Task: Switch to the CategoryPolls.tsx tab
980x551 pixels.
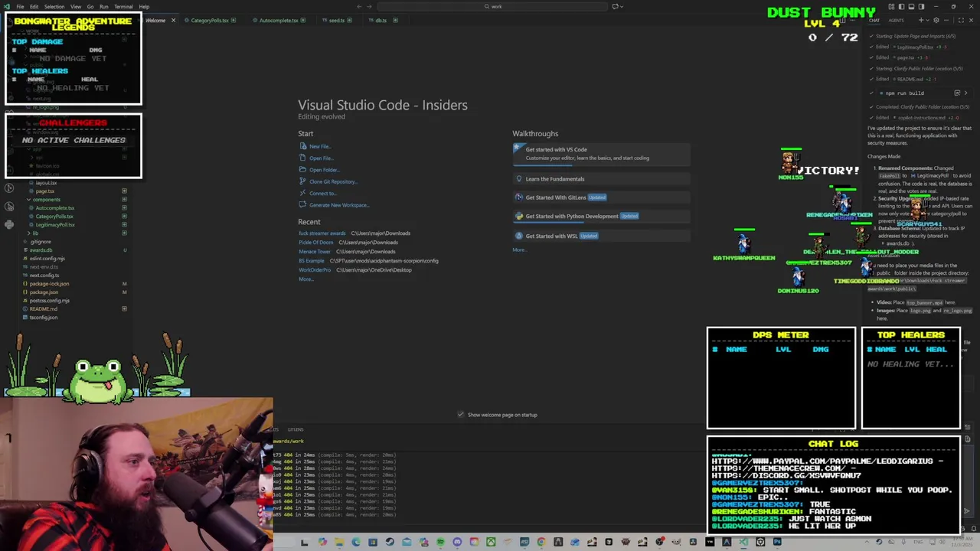Action: (209, 20)
